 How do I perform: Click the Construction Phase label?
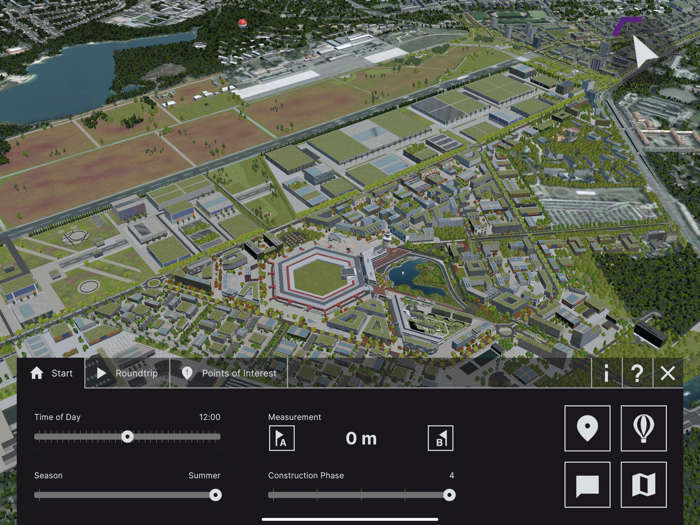[x=306, y=475]
